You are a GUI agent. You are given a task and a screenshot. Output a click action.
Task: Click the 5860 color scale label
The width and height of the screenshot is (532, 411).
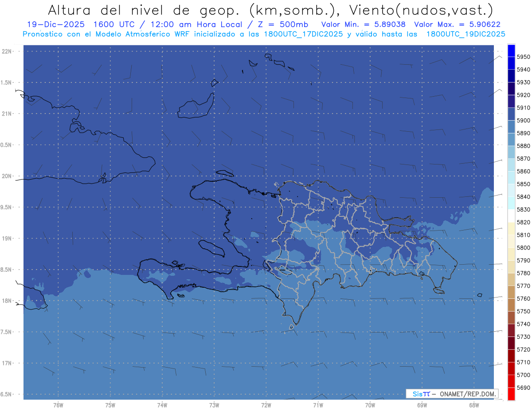(x=523, y=171)
